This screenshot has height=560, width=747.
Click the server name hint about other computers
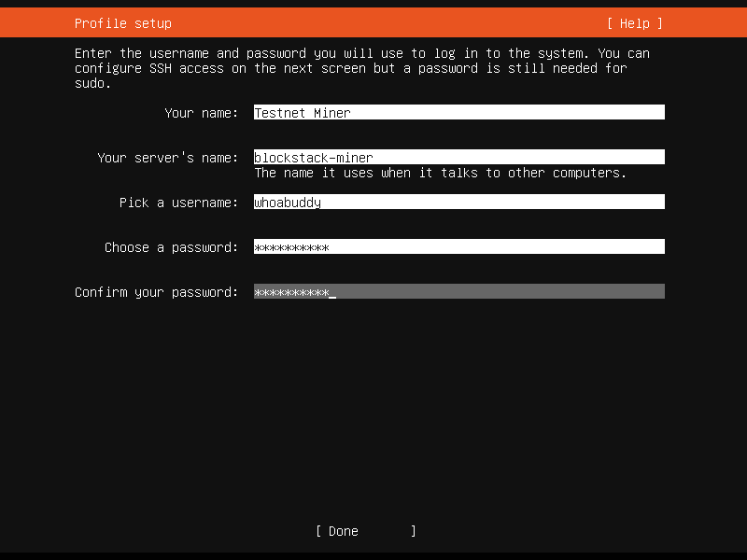440,173
